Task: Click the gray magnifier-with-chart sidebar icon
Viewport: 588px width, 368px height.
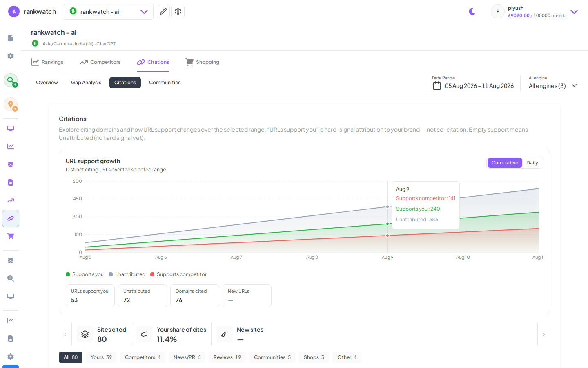Action: point(11,278)
